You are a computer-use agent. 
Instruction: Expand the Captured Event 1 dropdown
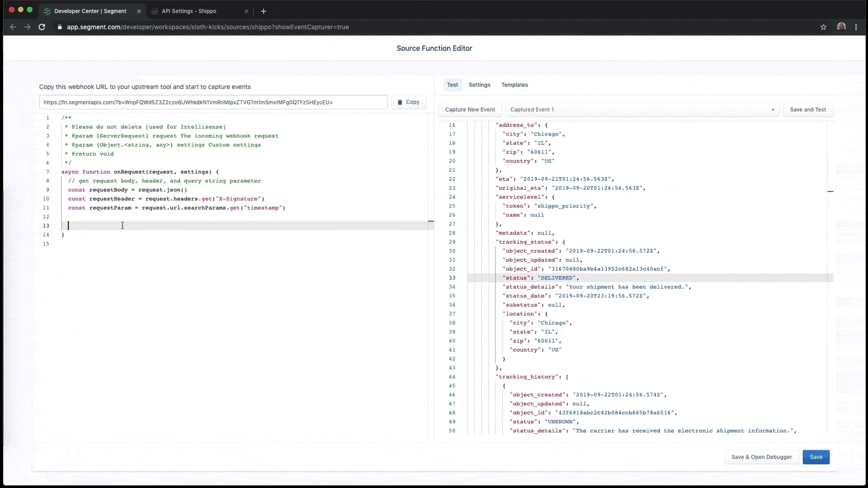(642, 110)
